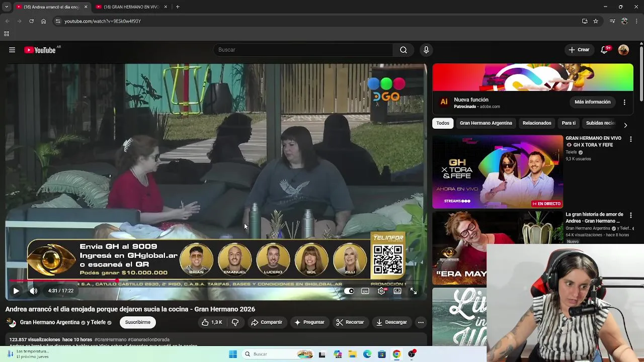Select the Para ti filter chip
The width and height of the screenshot is (644, 362).
pyautogui.click(x=569, y=123)
